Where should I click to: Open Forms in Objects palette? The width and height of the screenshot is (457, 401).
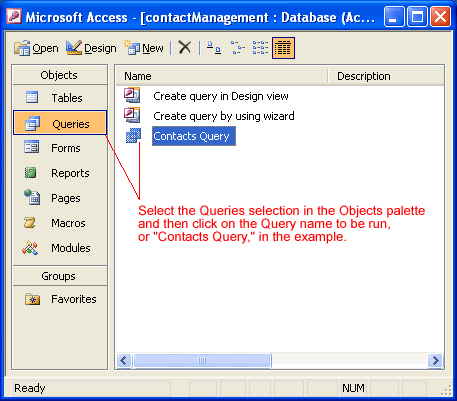point(60,148)
